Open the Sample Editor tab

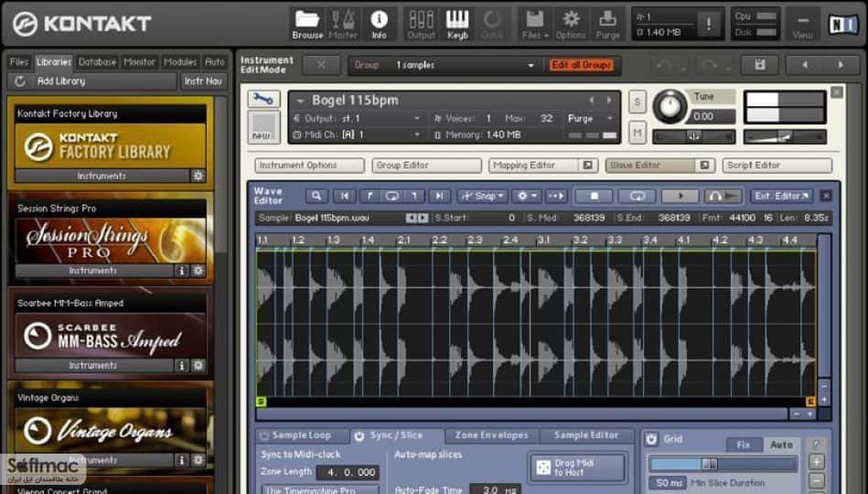[x=586, y=435]
